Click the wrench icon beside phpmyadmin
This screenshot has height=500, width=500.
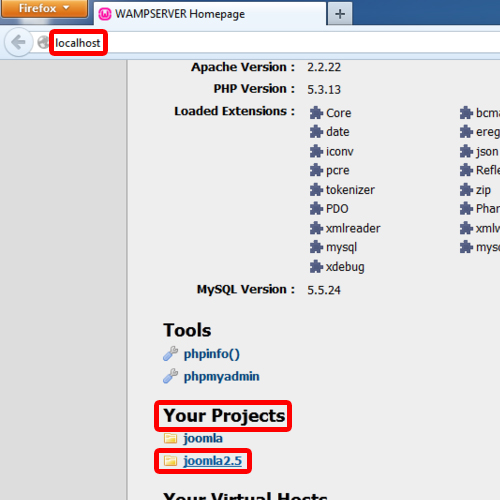coord(170,376)
